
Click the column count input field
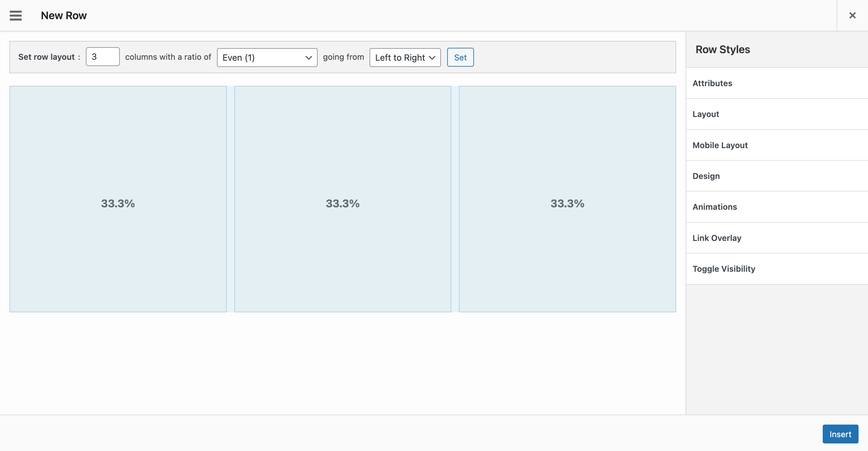(102, 57)
